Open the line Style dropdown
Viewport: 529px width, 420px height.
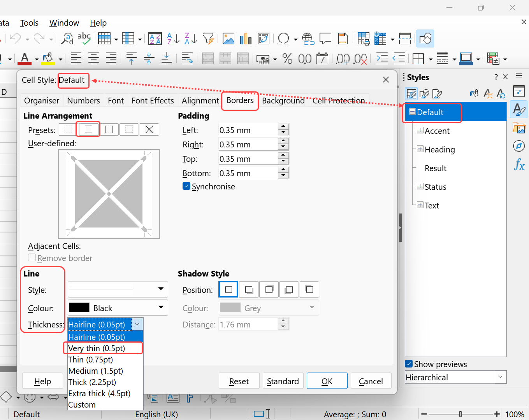pyautogui.click(x=118, y=289)
